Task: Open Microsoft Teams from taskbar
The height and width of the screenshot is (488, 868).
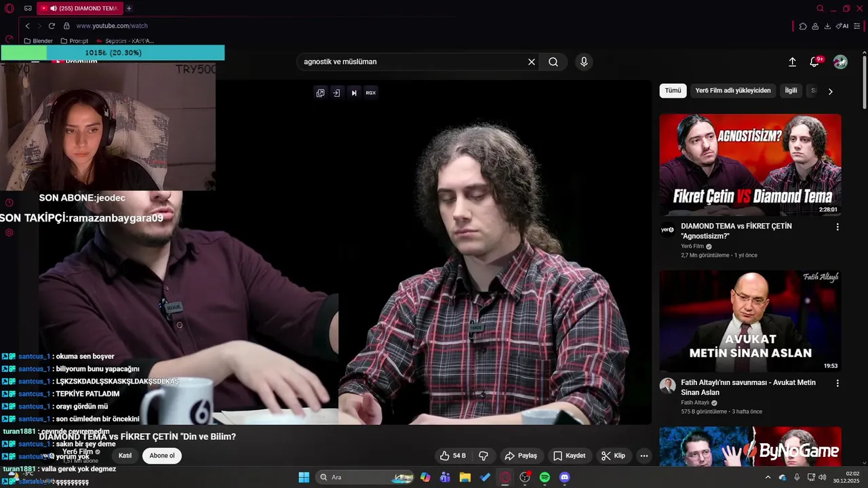Action: click(x=445, y=477)
